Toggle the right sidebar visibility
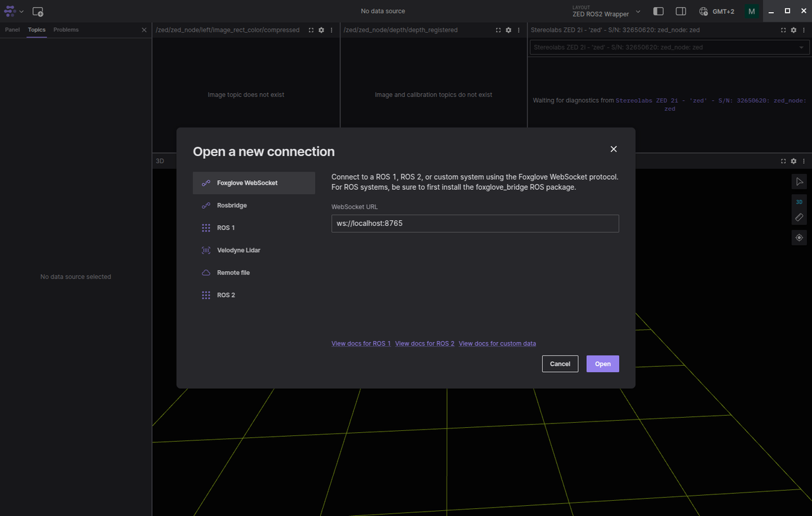The height and width of the screenshot is (516, 812). tap(681, 11)
